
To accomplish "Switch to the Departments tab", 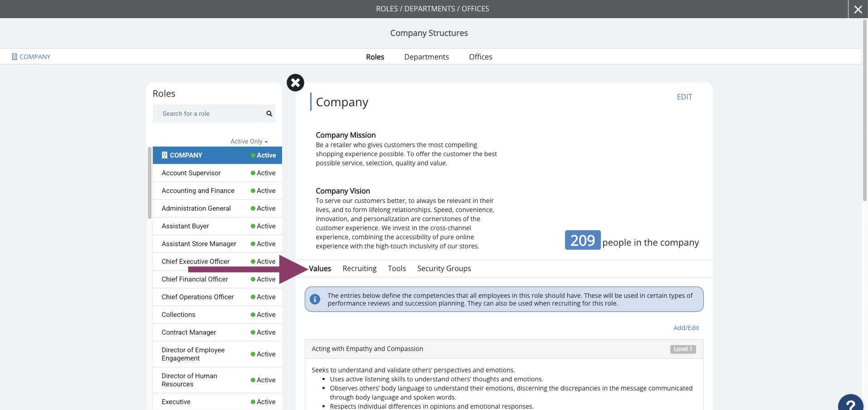I will (x=426, y=57).
